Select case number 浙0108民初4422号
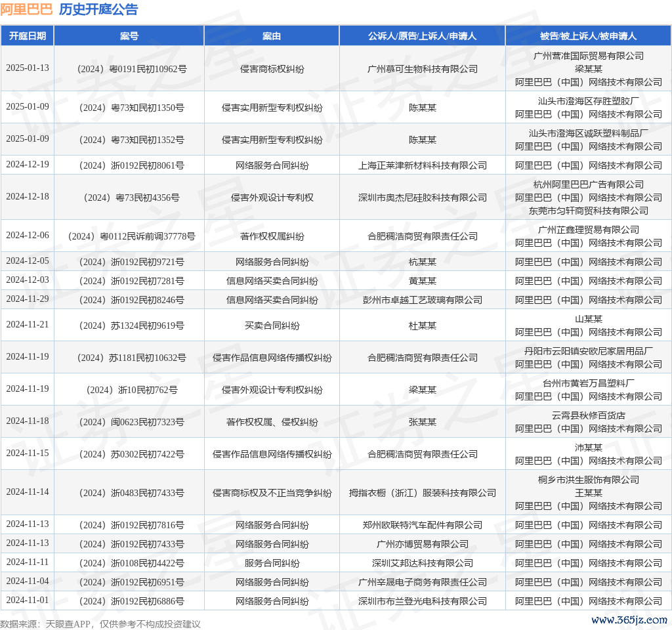Viewport: 672px width, 630px height. pyautogui.click(x=148, y=563)
